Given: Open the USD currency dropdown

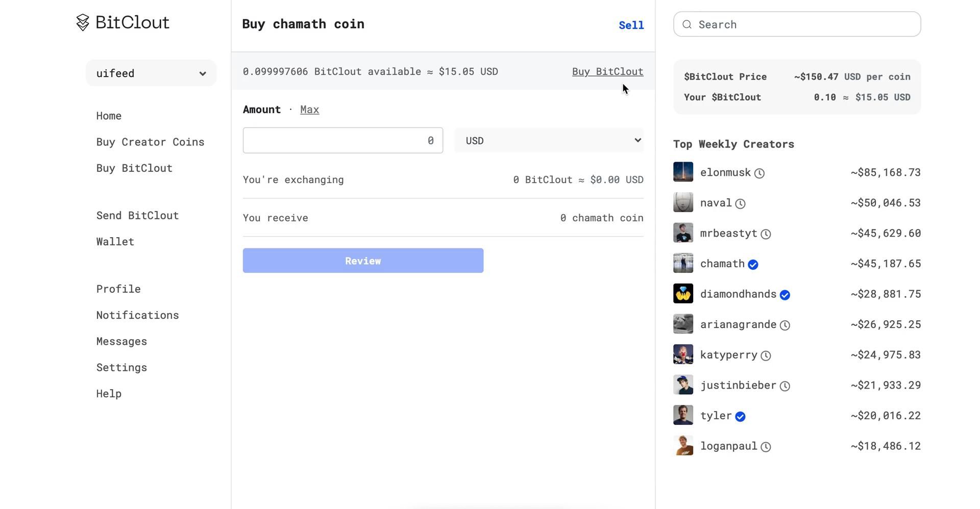Looking at the screenshot, I should coord(549,140).
